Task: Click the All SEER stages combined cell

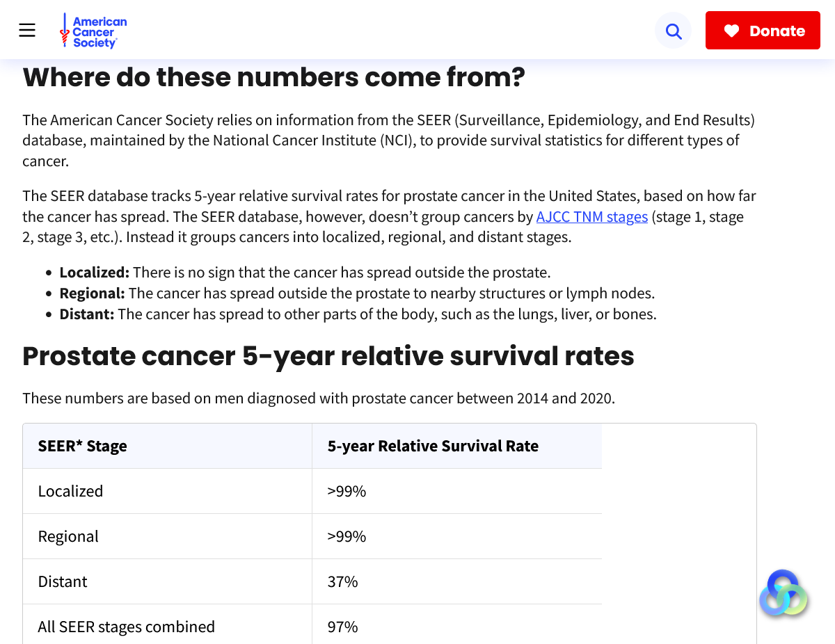Action: (x=126, y=627)
